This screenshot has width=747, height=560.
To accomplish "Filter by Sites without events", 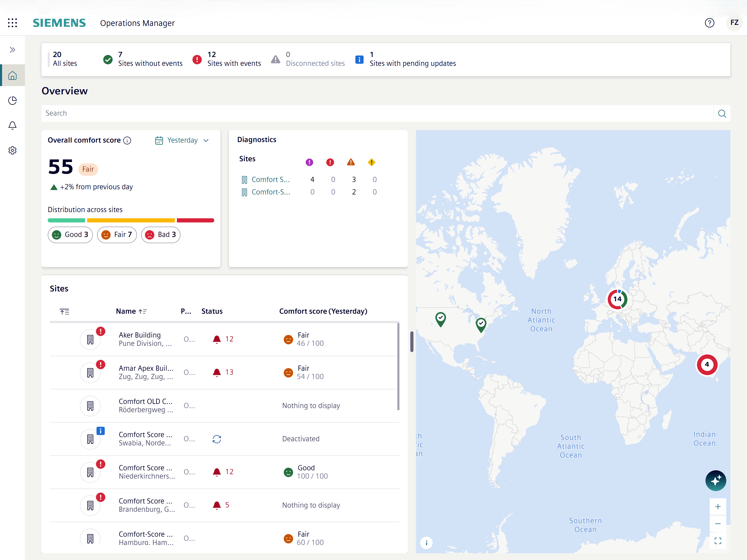I will coord(142,59).
